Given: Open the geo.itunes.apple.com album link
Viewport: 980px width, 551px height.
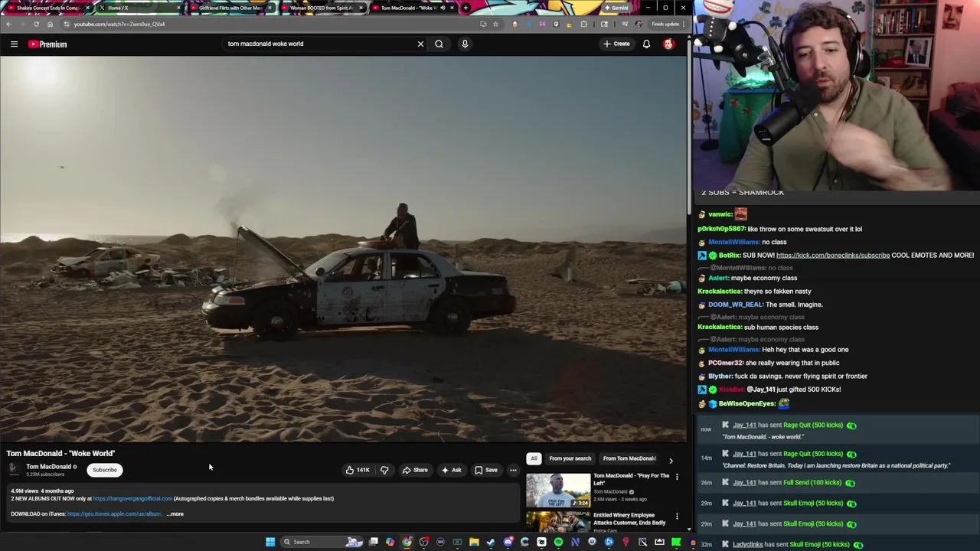Looking at the screenshot, I should (x=114, y=514).
